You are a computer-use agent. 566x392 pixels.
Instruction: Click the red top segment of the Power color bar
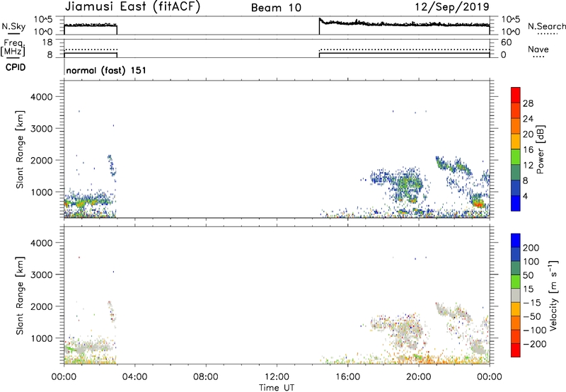pos(516,95)
